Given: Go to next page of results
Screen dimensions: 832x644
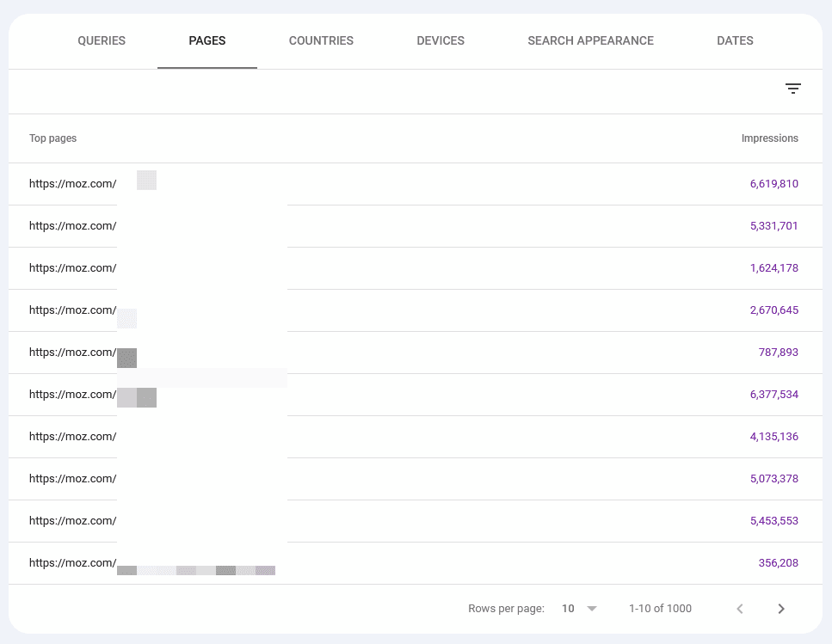Looking at the screenshot, I should [781, 609].
